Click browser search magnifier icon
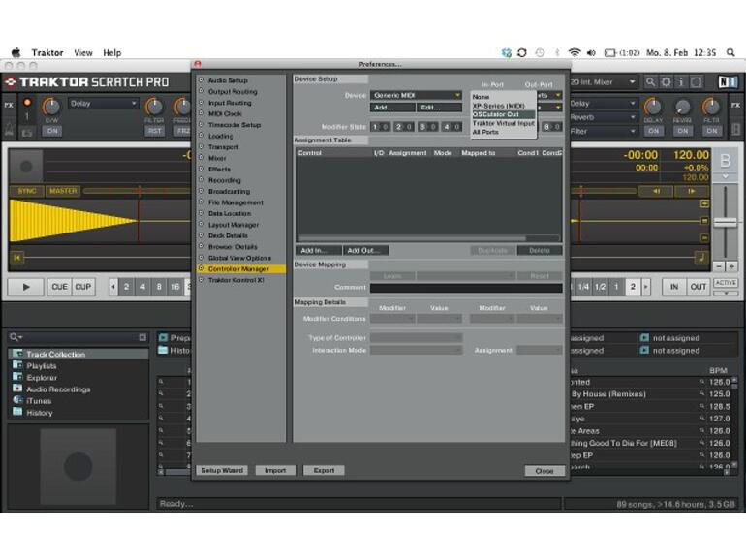Screen dimensions: 746x560 [15, 337]
